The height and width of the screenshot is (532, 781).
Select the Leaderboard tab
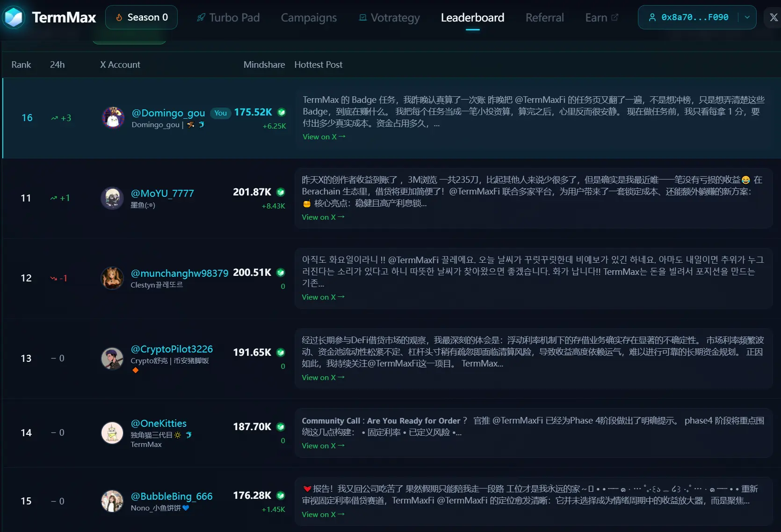[472, 18]
